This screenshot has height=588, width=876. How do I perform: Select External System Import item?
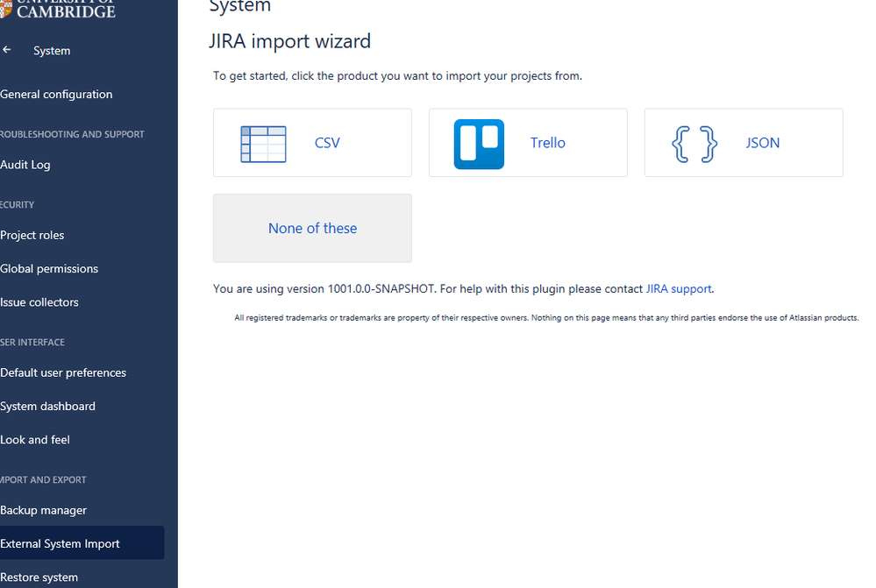(82, 542)
